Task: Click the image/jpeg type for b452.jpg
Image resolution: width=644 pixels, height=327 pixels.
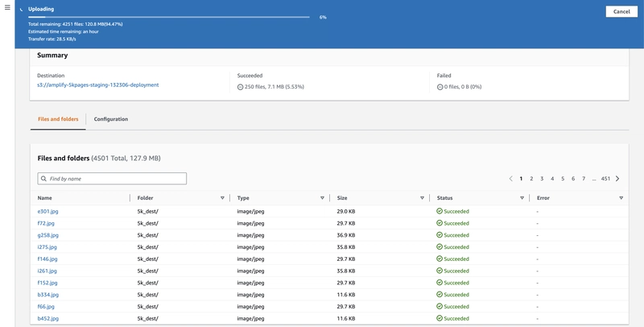Action: point(250,319)
